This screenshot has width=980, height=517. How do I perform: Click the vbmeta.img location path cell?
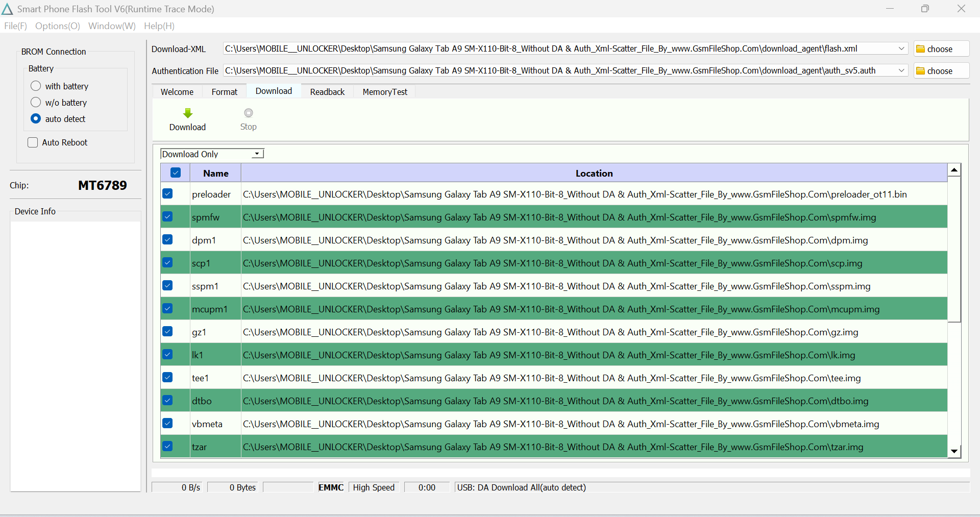click(x=560, y=424)
